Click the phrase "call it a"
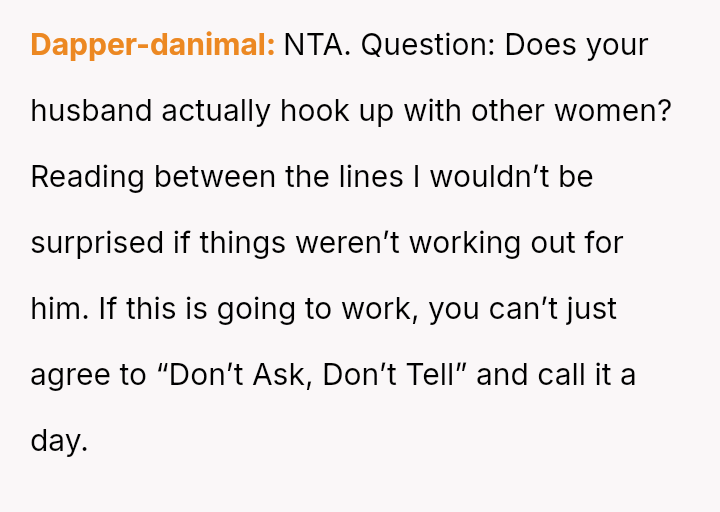This screenshot has width=720, height=512. [x=586, y=375]
